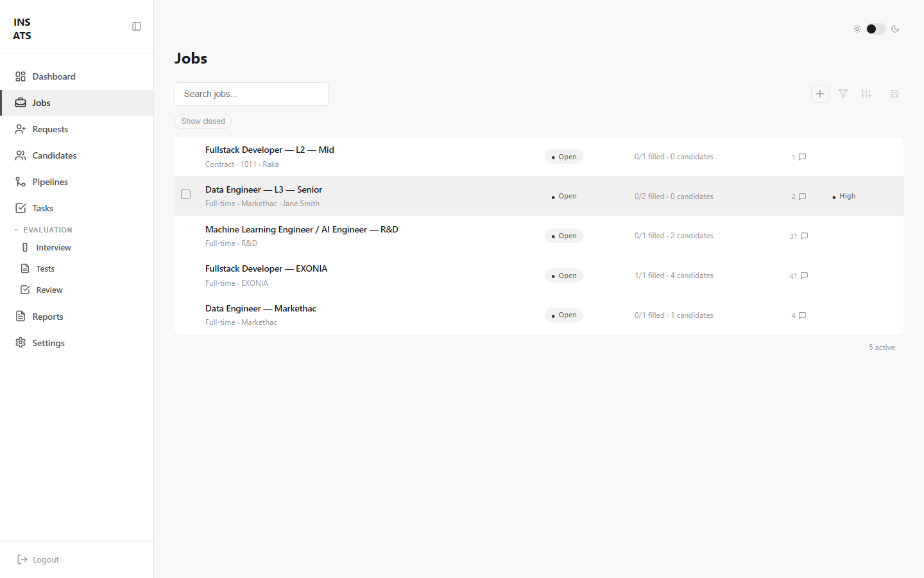Open the Fullstack Developer — L2 — Mid job

coord(269,150)
